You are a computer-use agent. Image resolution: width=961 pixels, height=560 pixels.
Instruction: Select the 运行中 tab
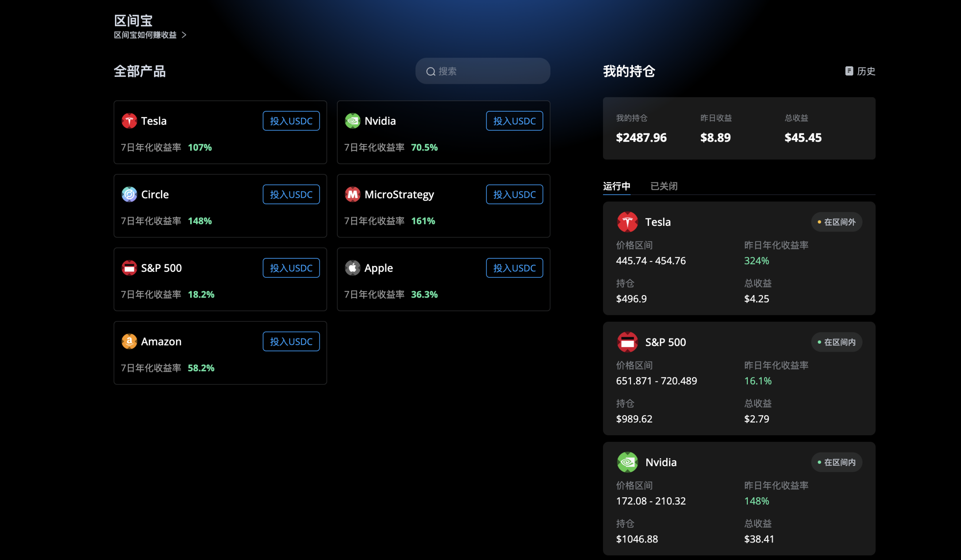(x=616, y=186)
